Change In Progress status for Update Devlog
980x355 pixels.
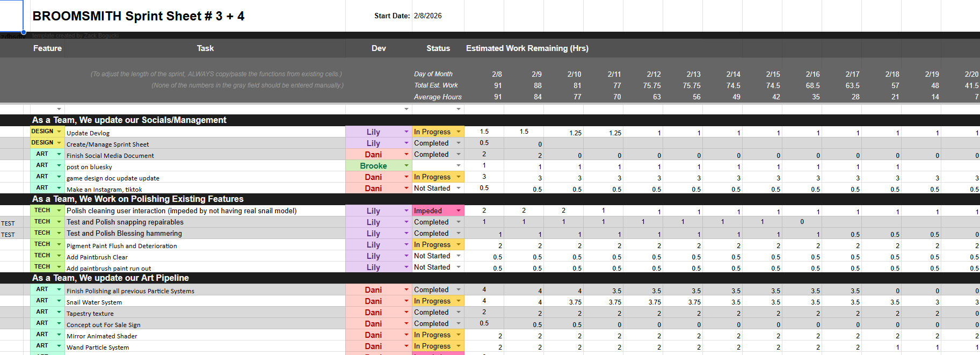click(459, 132)
